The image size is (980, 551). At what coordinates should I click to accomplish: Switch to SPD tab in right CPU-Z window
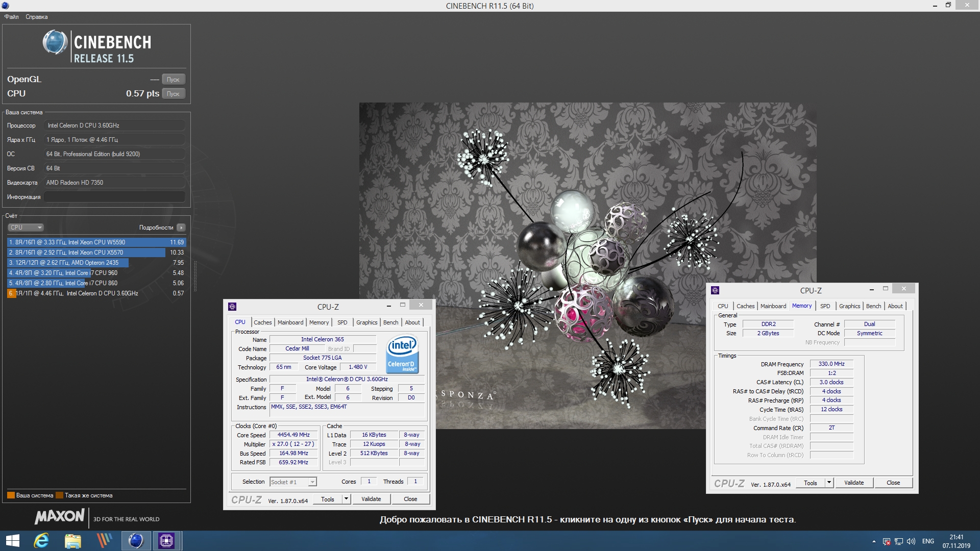(x=825, y=306)
